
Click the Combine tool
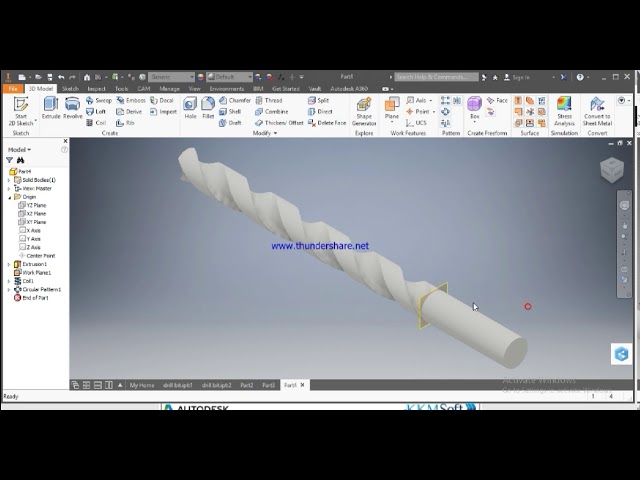(x=271, y=111)
